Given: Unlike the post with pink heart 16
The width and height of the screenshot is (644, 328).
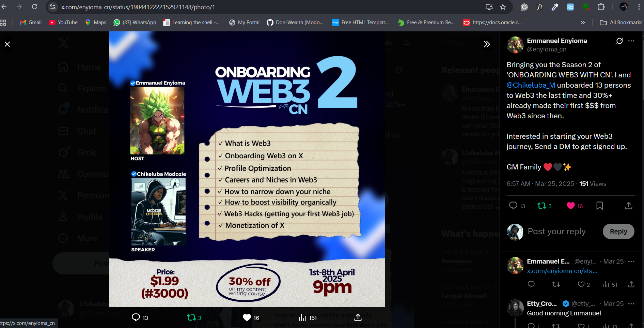Looking at the screenshot, I should (575, 206).
